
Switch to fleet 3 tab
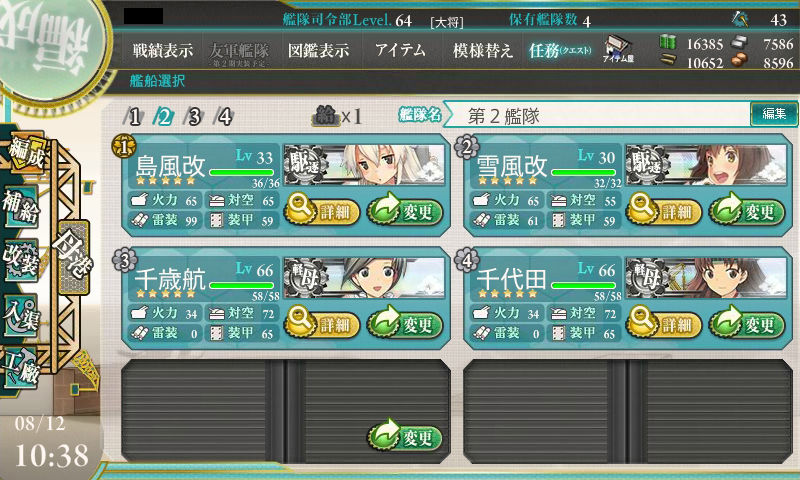point(194,117)
